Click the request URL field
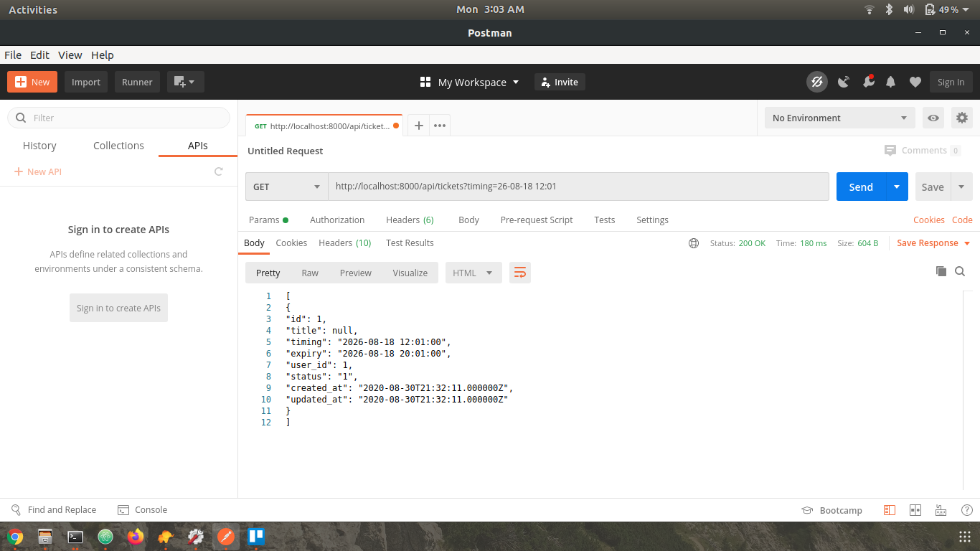This screenshot has width=980, height=551. click(578, 187)
